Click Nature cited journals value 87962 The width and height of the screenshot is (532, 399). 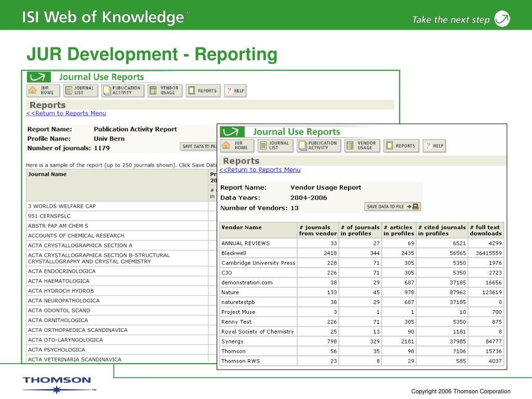(458, 292)
